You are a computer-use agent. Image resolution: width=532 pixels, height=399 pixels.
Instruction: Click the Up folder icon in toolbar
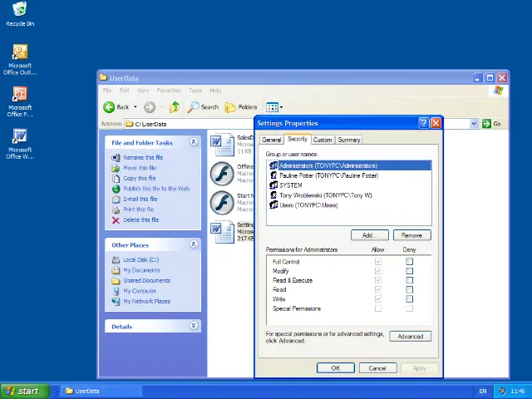click(x=175, y=107)
